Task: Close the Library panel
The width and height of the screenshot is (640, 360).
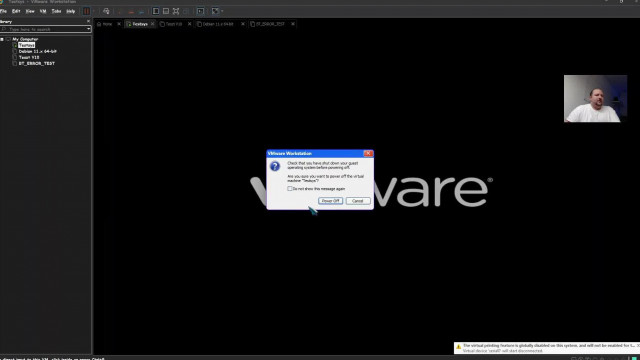Action: click(x=88, y=21)
